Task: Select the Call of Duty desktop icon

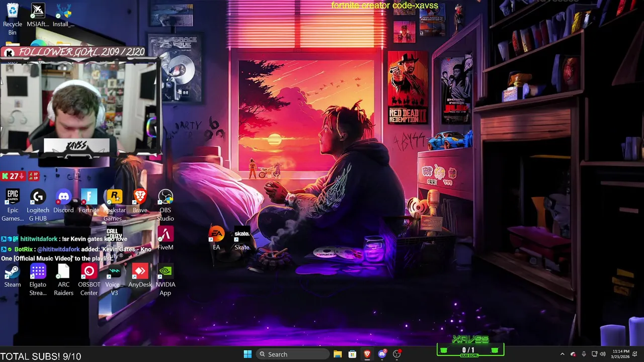Action: (x=114, y=243)
